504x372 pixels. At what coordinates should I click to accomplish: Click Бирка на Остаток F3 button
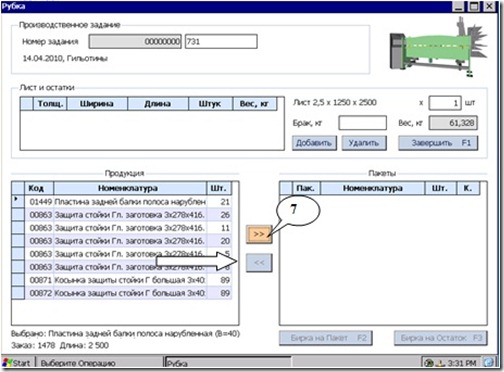tap(441, 338)
